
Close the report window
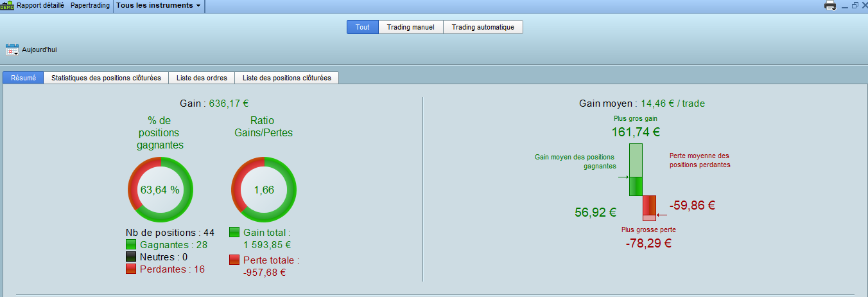864,5
